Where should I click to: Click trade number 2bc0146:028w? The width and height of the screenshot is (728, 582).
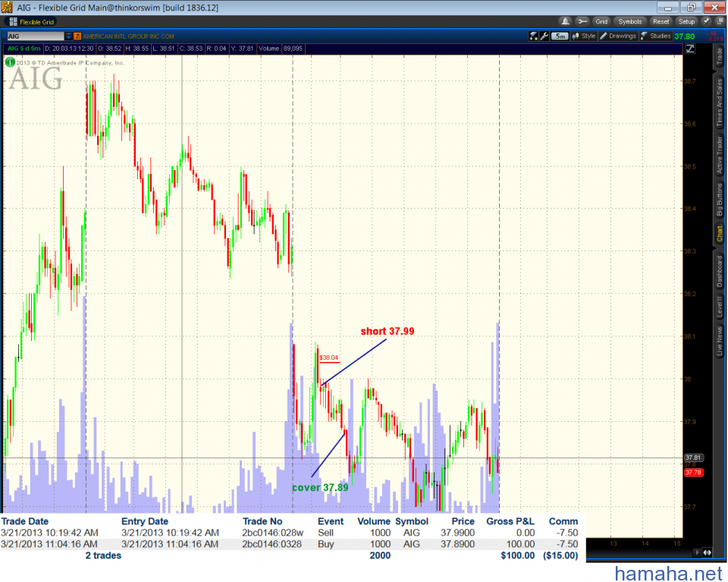[x=272, y=533]
